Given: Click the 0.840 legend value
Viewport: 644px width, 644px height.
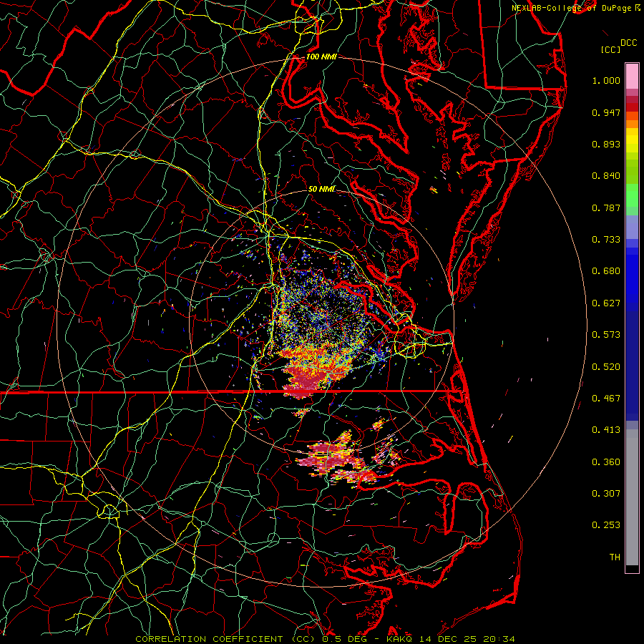Looking at the screenshot, I should click(606, 176).
